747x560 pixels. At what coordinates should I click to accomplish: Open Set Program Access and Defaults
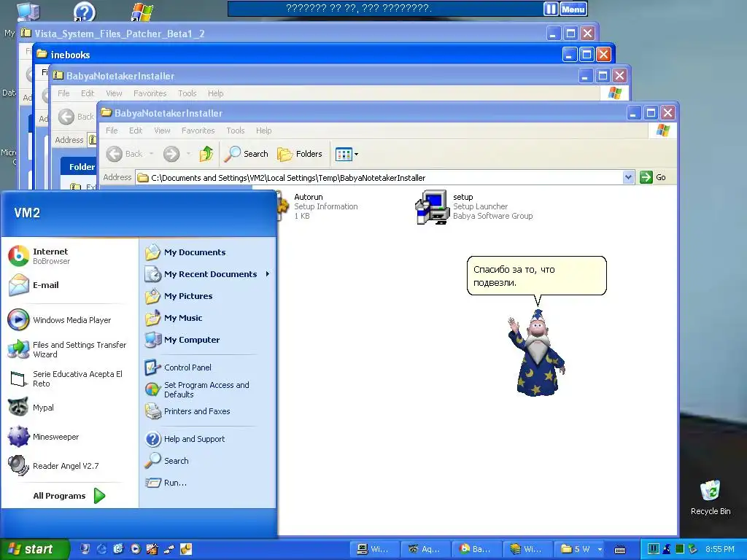tap(208, 389)
